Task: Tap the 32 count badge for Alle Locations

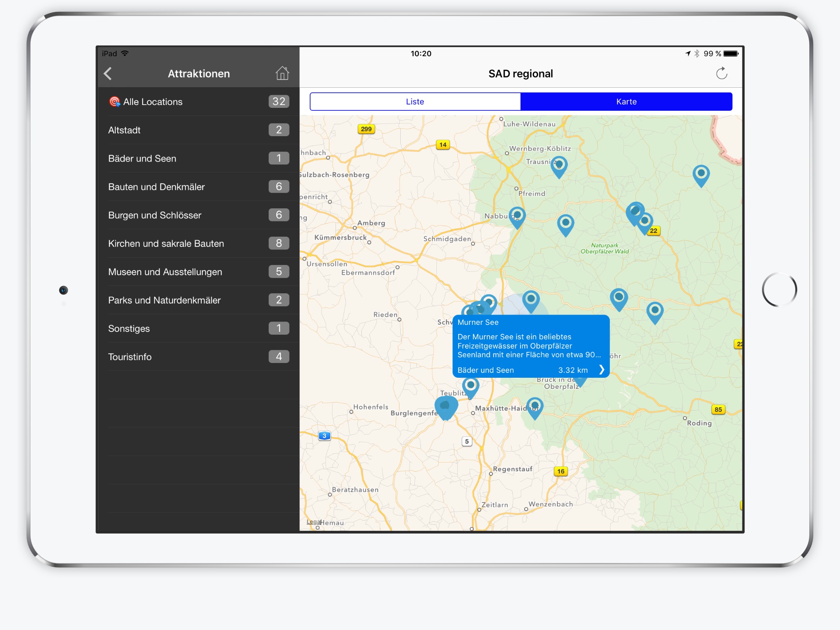Action: (279, 101)
